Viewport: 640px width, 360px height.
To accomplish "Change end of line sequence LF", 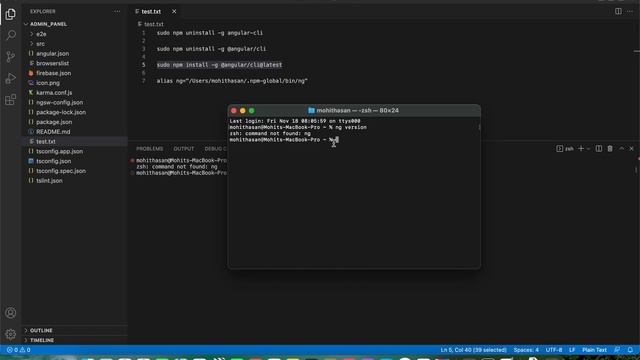I will [x=572, y=350].
